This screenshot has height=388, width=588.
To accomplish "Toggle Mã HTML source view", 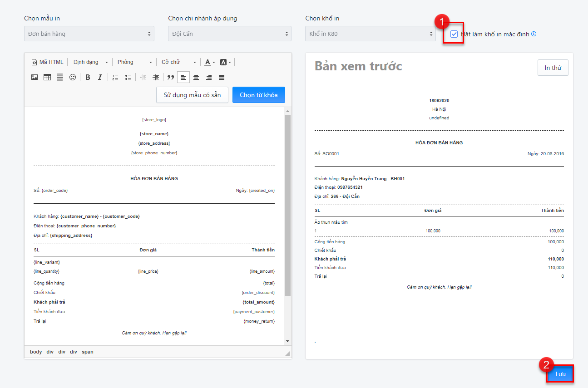I will pos(48,62).
